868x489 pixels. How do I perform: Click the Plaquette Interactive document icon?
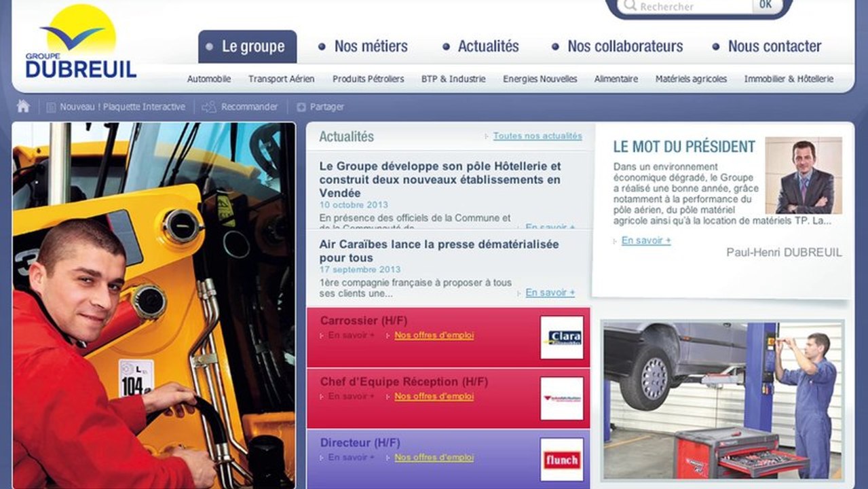51,107
